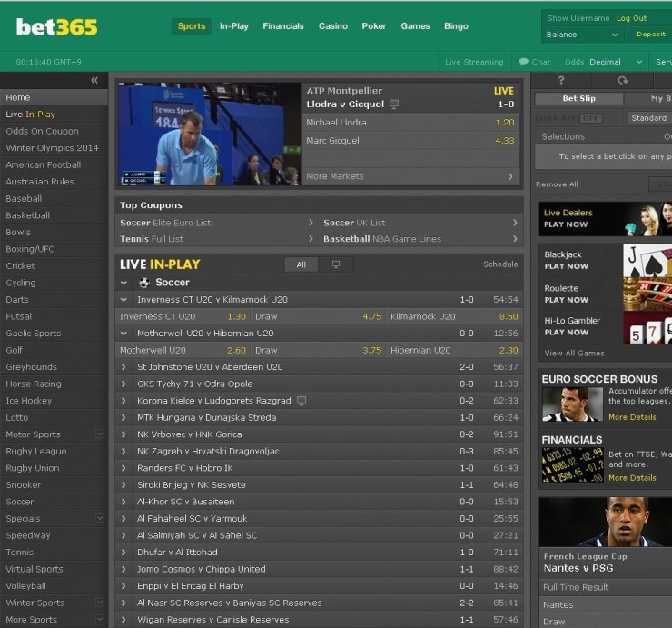Click the Log Out link

coord(631,18)
